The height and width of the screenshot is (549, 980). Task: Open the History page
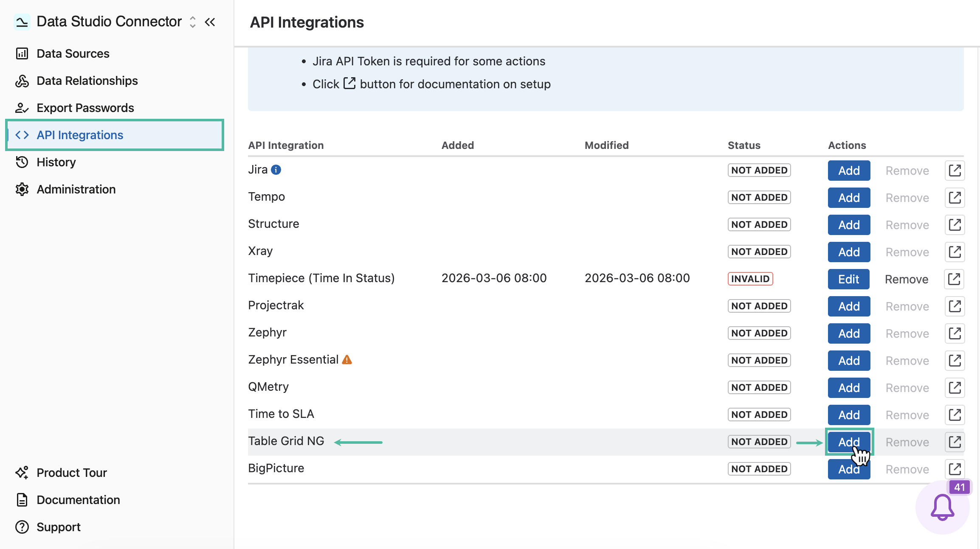pos(115,162)
